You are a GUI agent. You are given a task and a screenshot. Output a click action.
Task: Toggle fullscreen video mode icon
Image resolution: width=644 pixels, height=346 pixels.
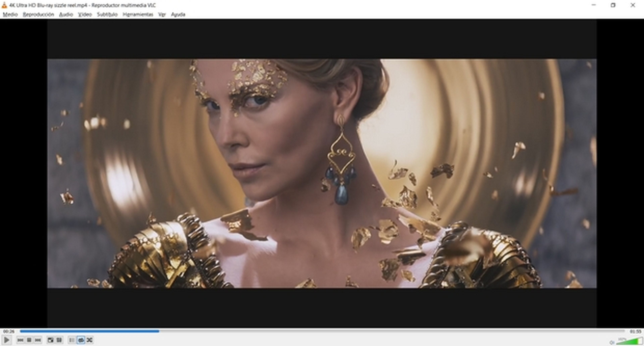point(50,340)
